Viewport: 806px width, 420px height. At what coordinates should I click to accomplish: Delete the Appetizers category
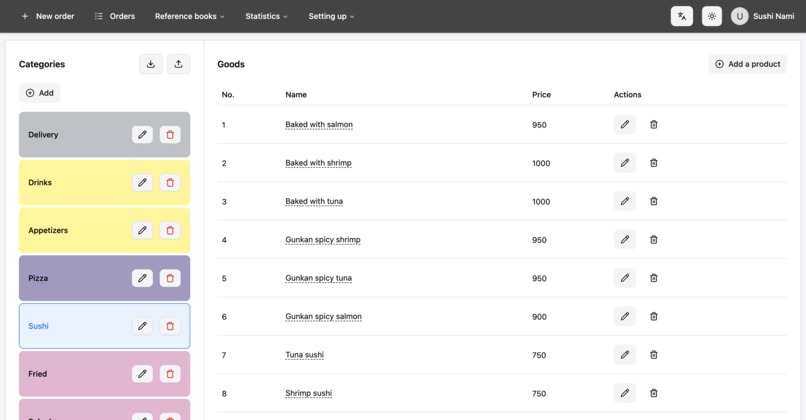170,230
